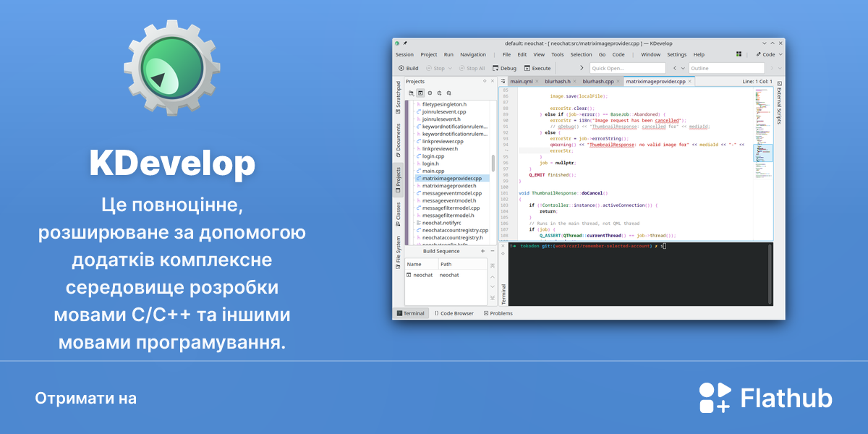Viewport: 868px width, 434px height.
Task: Click the Path column header
Action: tap(462, 264)
